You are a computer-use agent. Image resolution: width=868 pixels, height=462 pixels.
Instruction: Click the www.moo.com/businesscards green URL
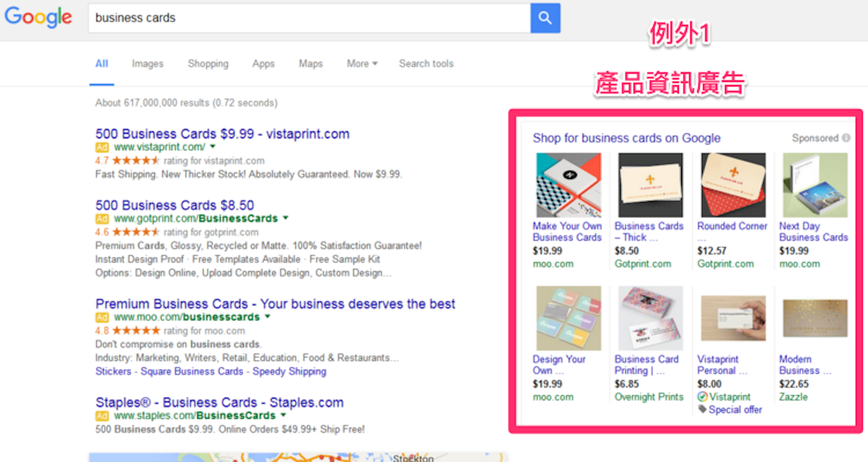[187, 317]
